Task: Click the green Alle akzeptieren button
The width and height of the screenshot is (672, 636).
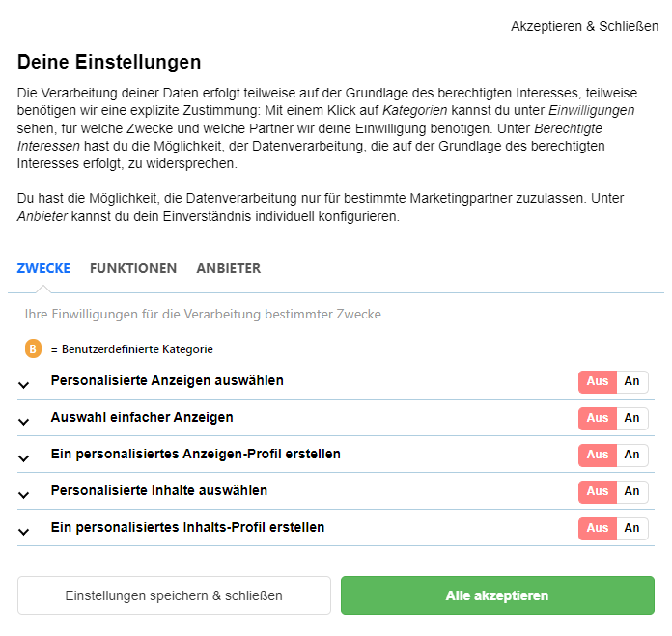Action: 497,595
